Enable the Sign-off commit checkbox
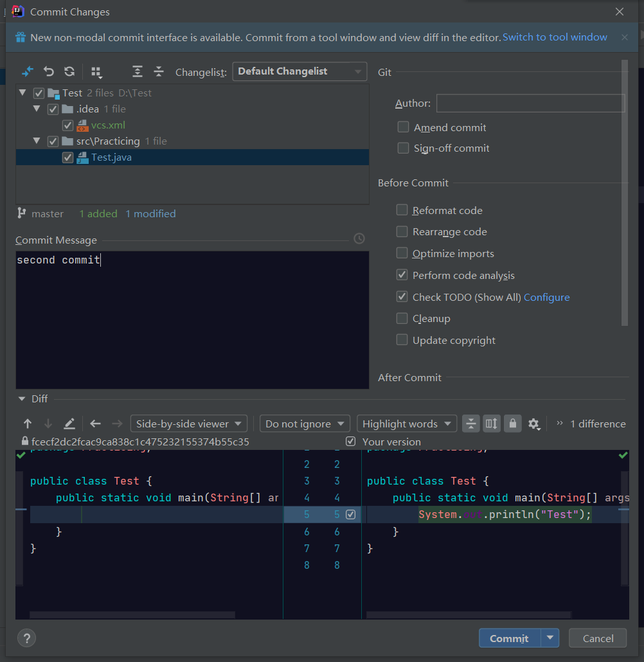This screenshot has width=644, height=662. coord(403,148)
